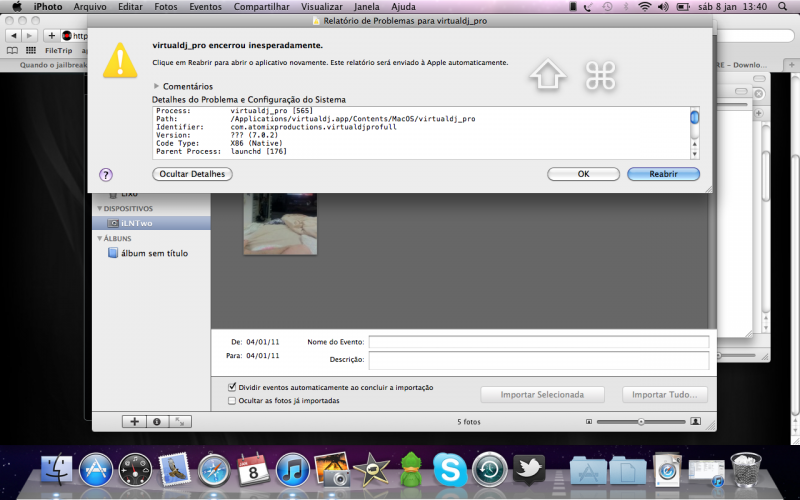Expand the Comentários section
Viewport: 800px width, 500px height.
(x=157, y=86)
